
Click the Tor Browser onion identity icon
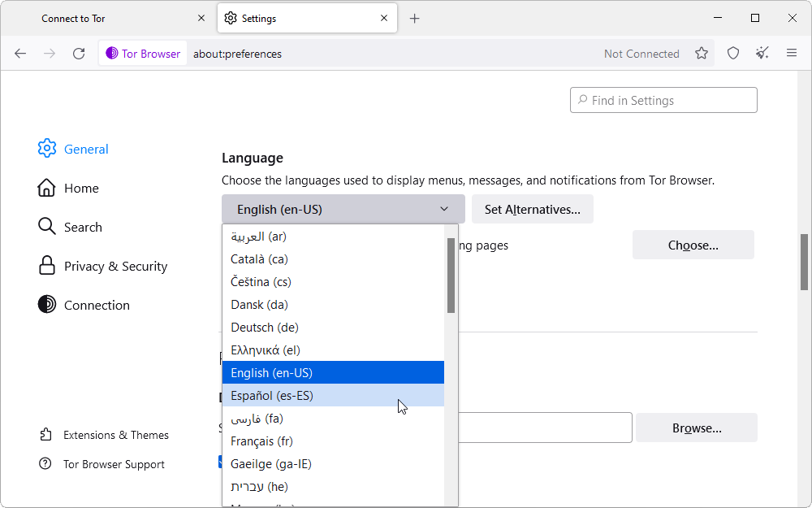[112, 54]
